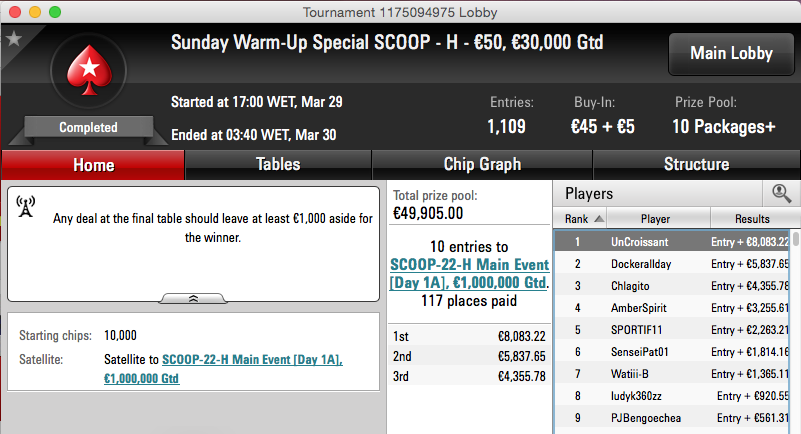
Task: Go to the Home tab
Action: pyautogui.click(x=93, y=165)
